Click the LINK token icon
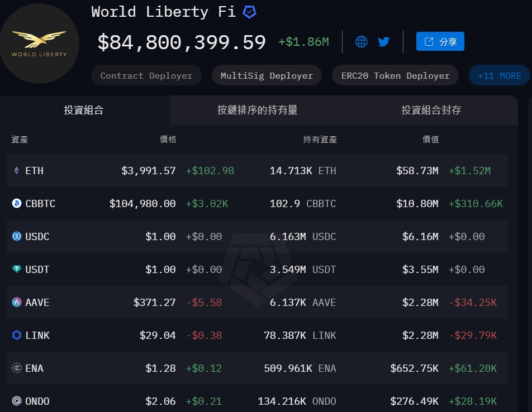532x412 pixels. coord(17,335)
